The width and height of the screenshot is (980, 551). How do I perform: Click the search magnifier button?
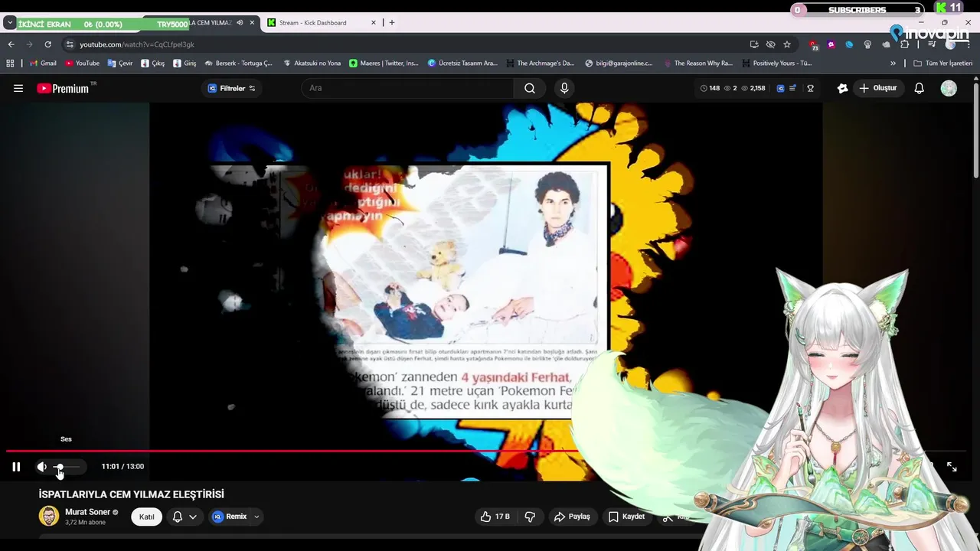(x=530, y=88)
